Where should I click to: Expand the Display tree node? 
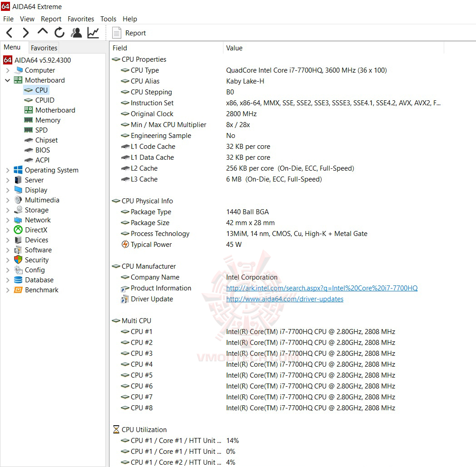coord(8,190)
